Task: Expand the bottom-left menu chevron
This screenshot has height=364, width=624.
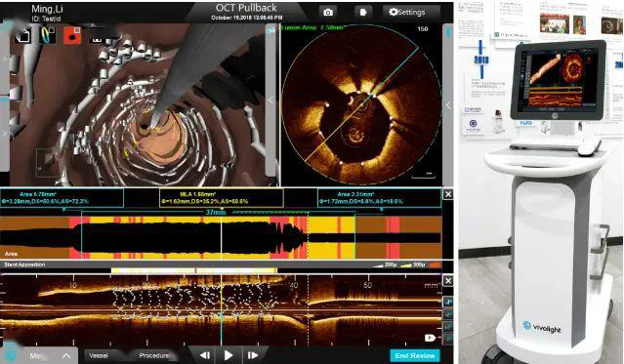Action: pos(66,355)
